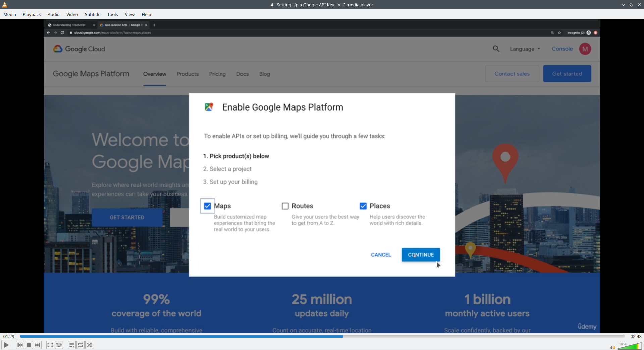Click the VLC cone icon in title bar

click(x=5, y=5)
